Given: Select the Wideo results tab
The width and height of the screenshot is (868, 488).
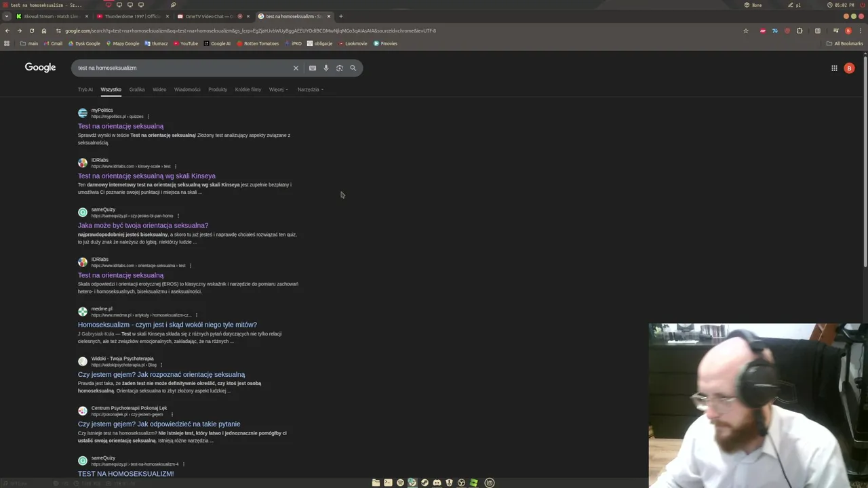Looking at the screenshot, I should 159,89.
